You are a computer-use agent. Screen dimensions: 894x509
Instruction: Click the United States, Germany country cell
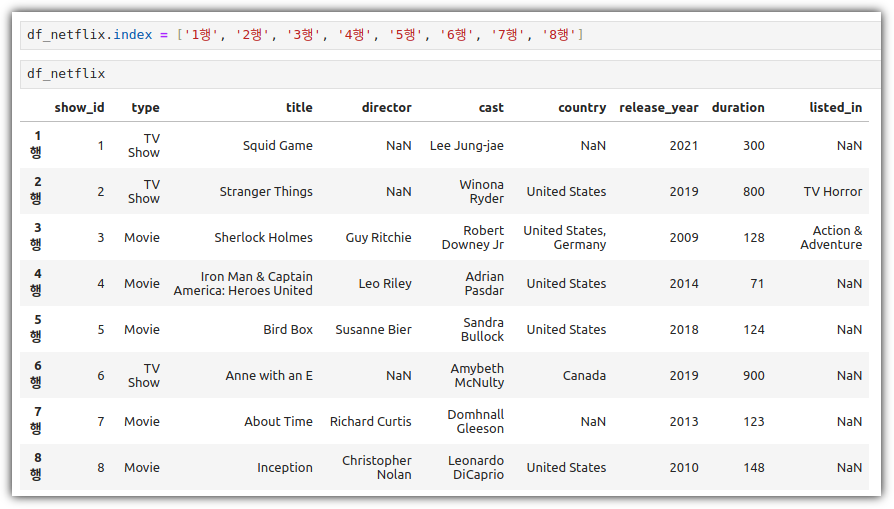pos(565,238)
